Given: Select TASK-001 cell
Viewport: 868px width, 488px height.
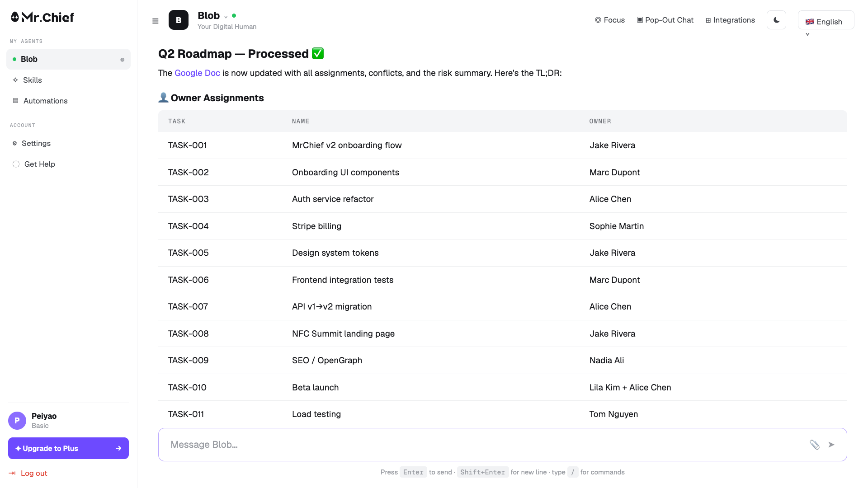Looking at the screenshot, I should pos(187,145).
